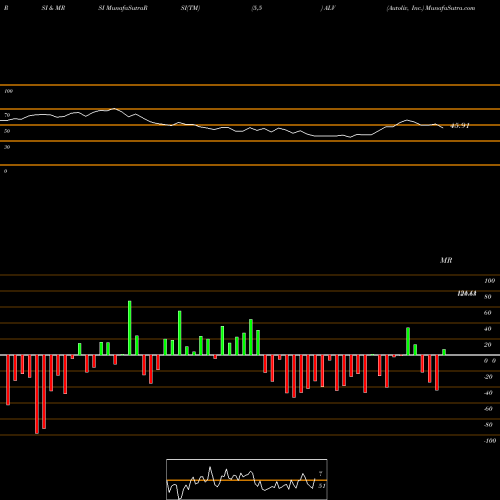Click the 100 label on the RSI axis
The image size is (500, 500).
tap(8, 91)
